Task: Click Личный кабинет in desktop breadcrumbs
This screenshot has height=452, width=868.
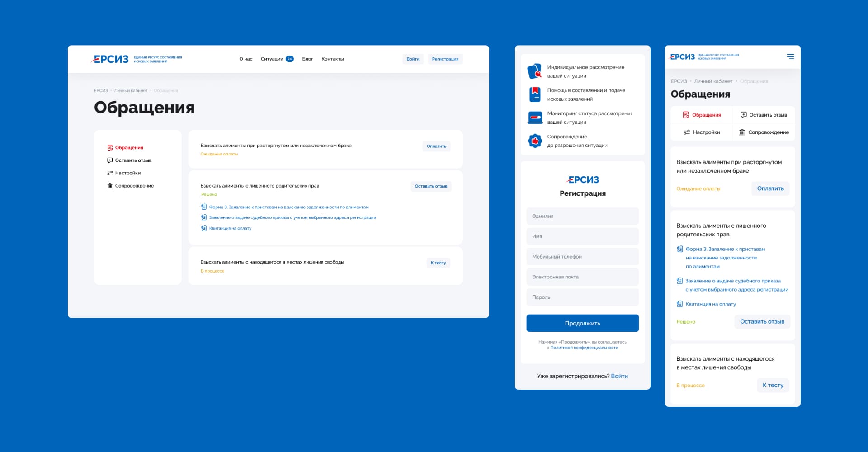Action: [131, 91]
